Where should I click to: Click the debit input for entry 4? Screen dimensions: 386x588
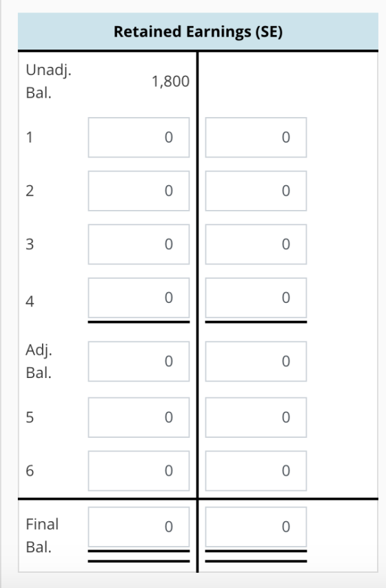point(139,297)
